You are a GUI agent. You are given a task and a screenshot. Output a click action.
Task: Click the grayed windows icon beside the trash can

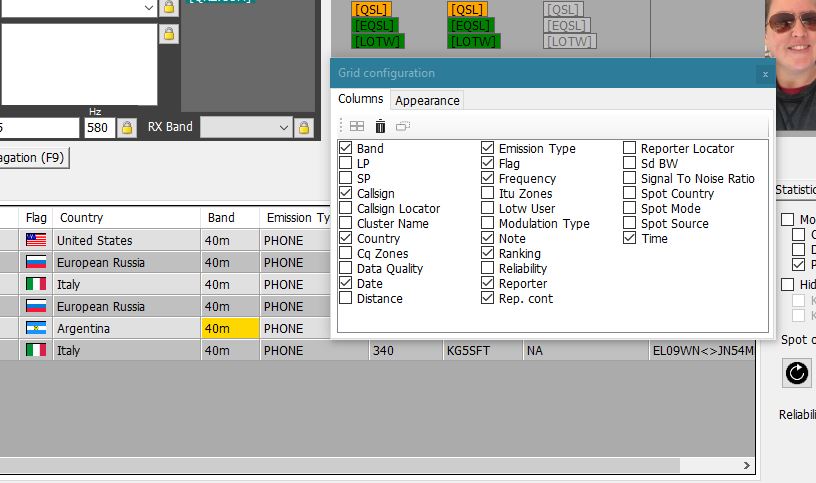[x=403, y=126]
